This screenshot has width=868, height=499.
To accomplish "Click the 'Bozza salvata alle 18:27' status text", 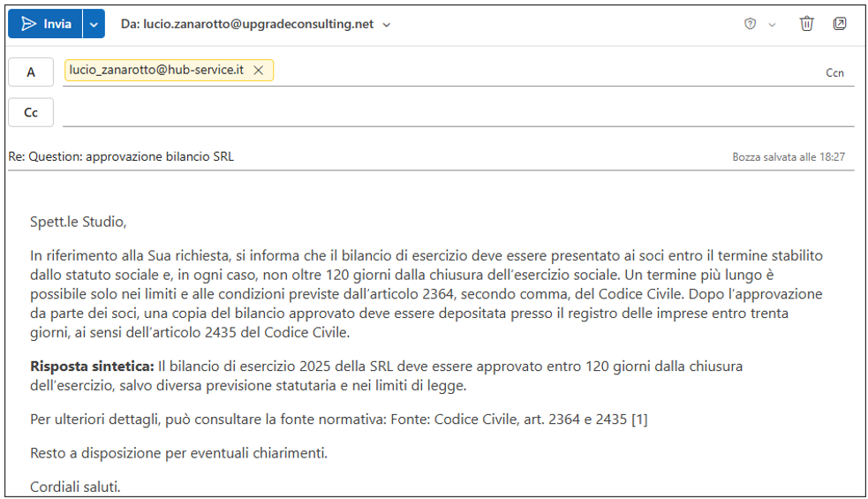I will [x=789, y=156].
